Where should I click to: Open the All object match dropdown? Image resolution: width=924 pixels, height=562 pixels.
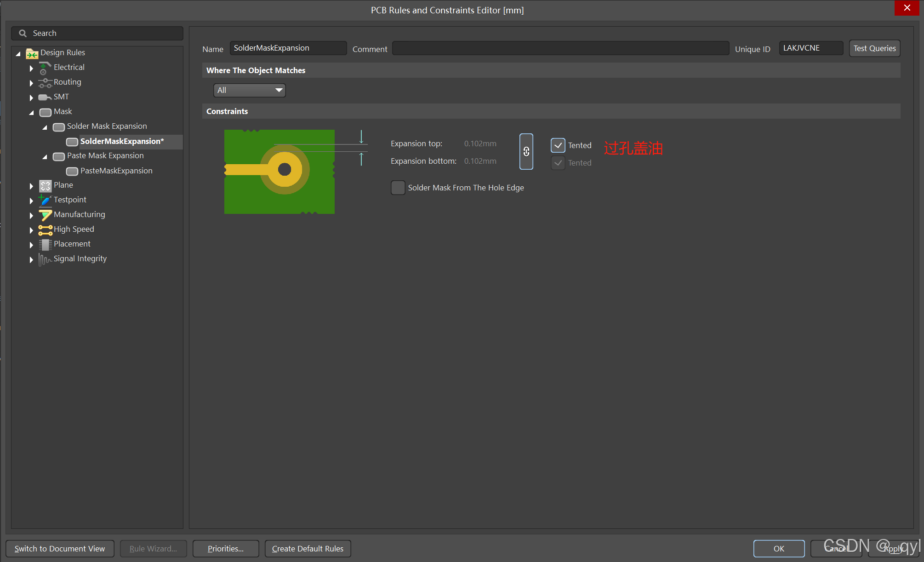pyautogui.click(x=249, y=90)
